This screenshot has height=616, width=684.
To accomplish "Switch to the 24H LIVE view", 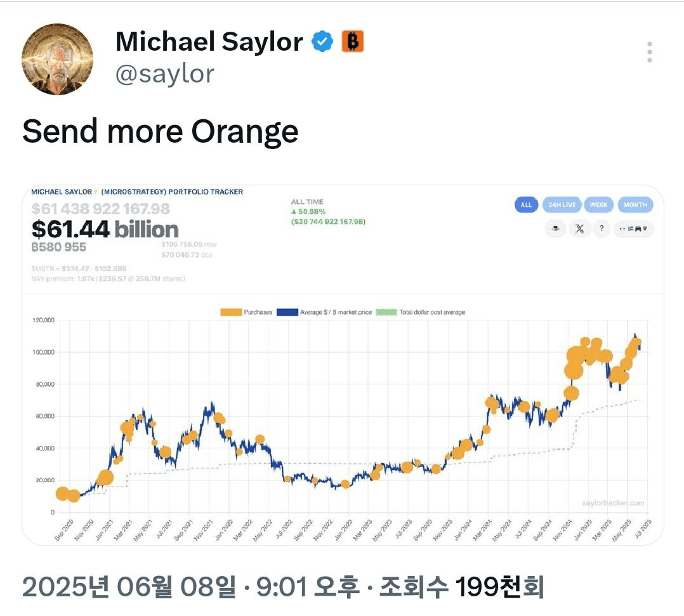I will 562,205.
